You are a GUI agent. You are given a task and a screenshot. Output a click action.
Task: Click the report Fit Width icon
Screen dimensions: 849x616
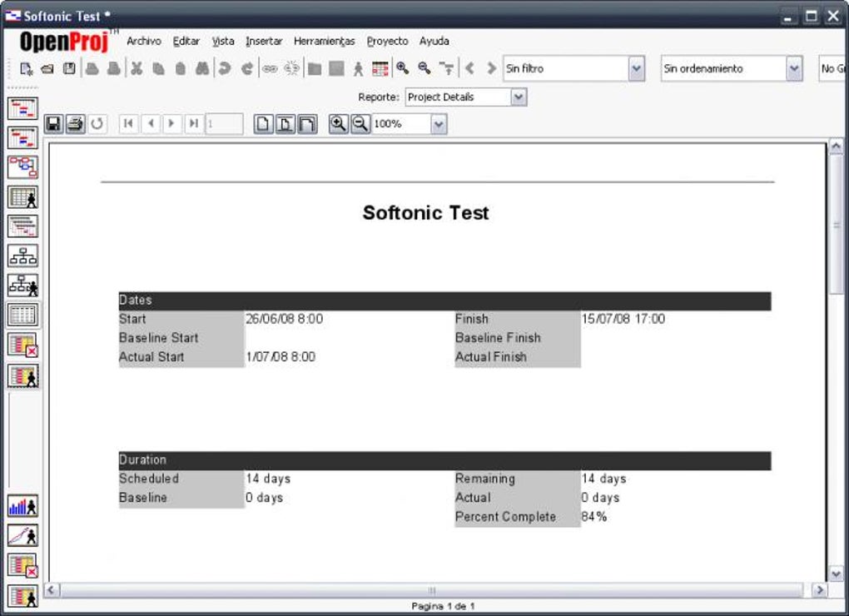click(307, 124)
